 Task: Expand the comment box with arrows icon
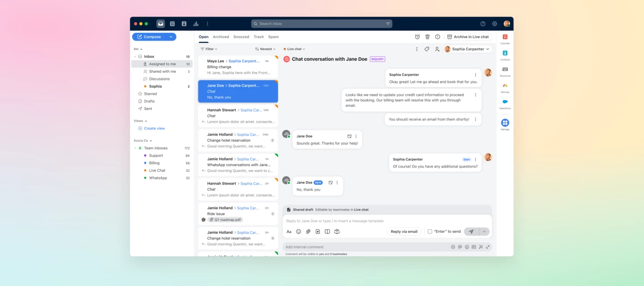pyautogui.click(x=487, y=247)
